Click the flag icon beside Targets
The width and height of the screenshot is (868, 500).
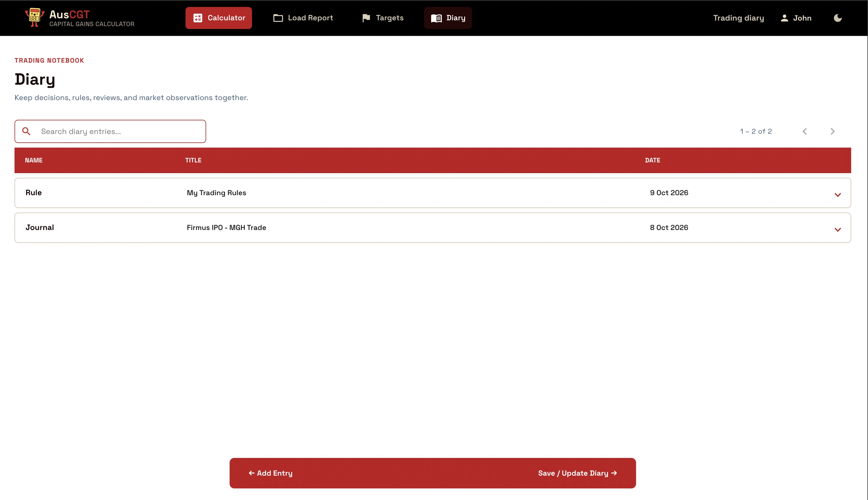click(x=366, y=18)
